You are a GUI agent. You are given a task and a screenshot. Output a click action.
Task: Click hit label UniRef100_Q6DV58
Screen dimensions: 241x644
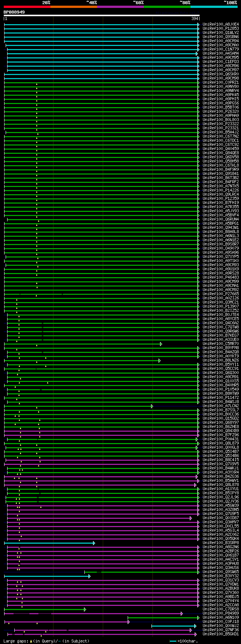[221, 157]
